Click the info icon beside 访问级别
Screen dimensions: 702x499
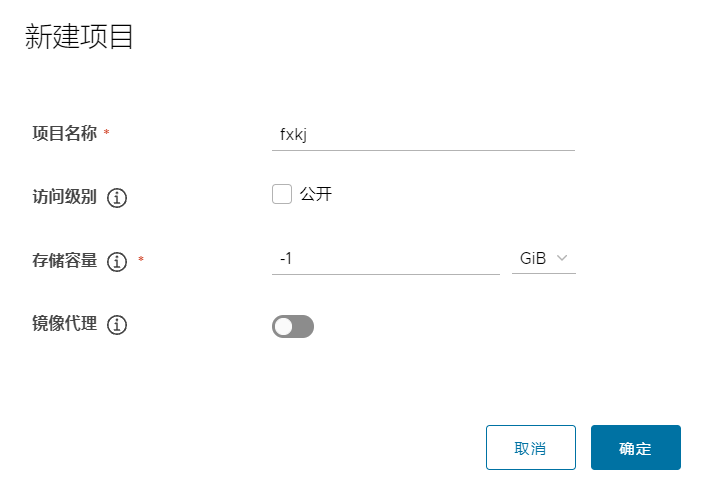coord(117,197)
